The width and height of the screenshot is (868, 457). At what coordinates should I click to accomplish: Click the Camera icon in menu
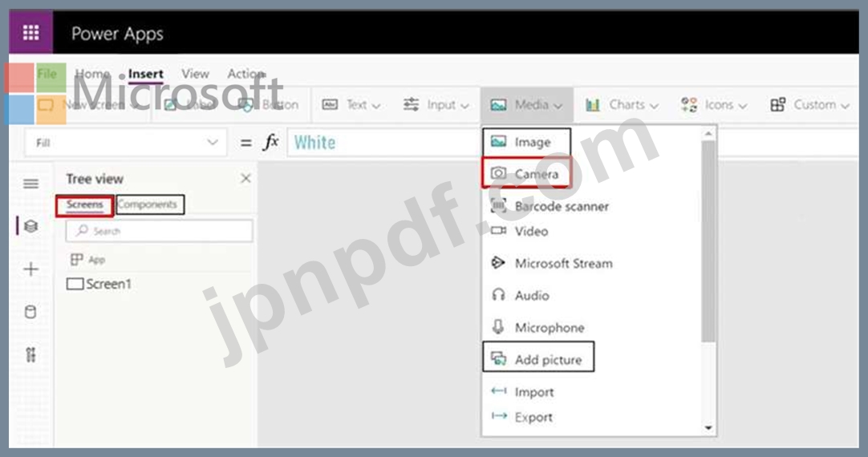498,174
